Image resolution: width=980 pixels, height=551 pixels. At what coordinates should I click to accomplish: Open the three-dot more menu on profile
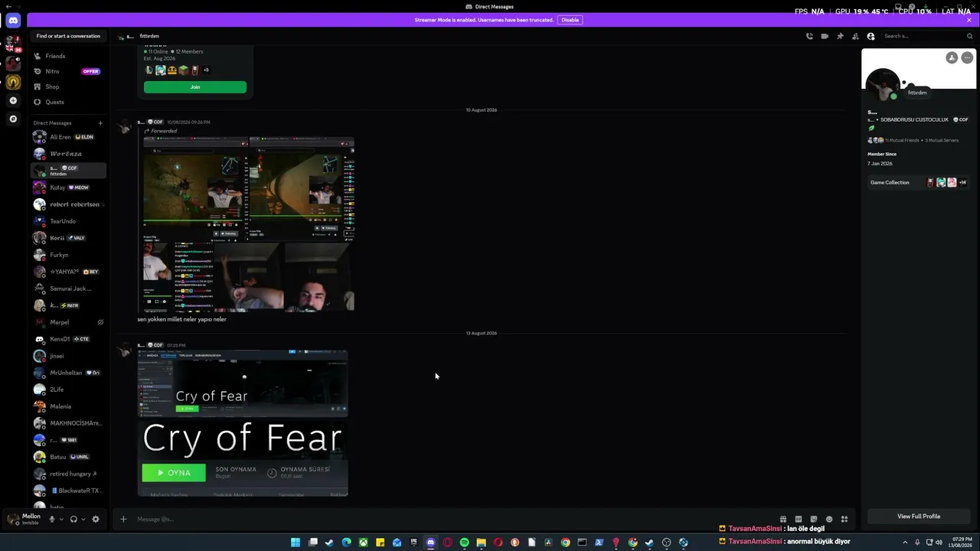[967, 57]
